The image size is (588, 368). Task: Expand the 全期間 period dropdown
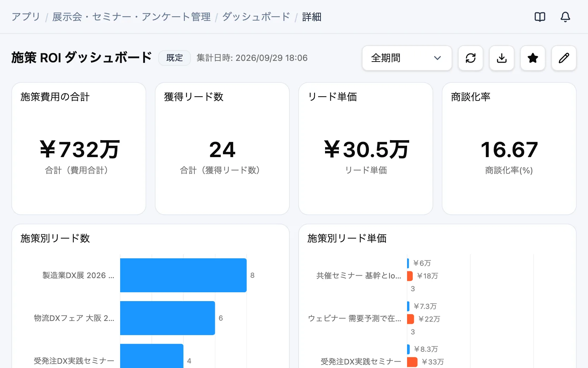tap(407, 58)
